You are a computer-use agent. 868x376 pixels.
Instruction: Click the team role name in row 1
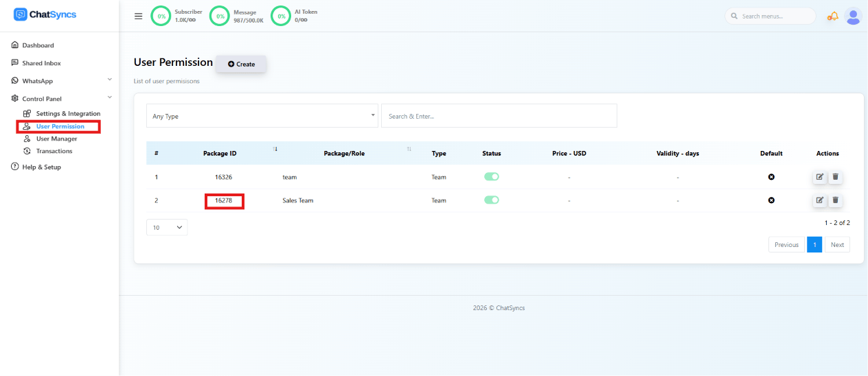290,177
